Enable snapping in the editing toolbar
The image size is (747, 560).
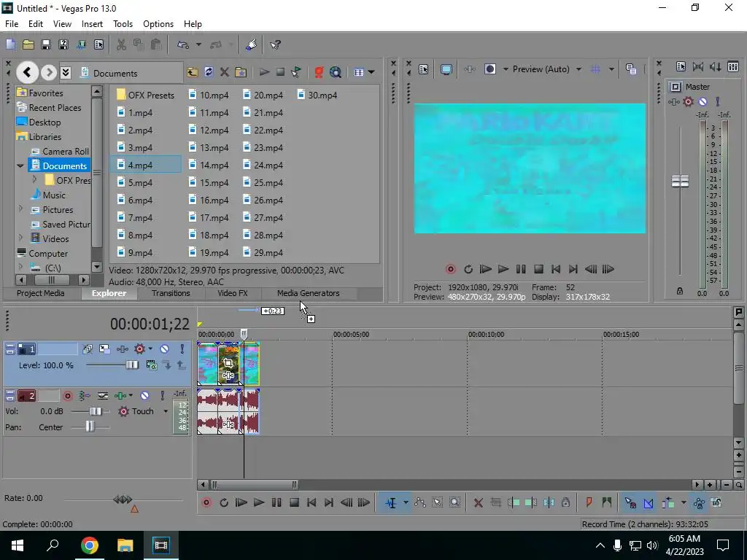pos(630,502)
